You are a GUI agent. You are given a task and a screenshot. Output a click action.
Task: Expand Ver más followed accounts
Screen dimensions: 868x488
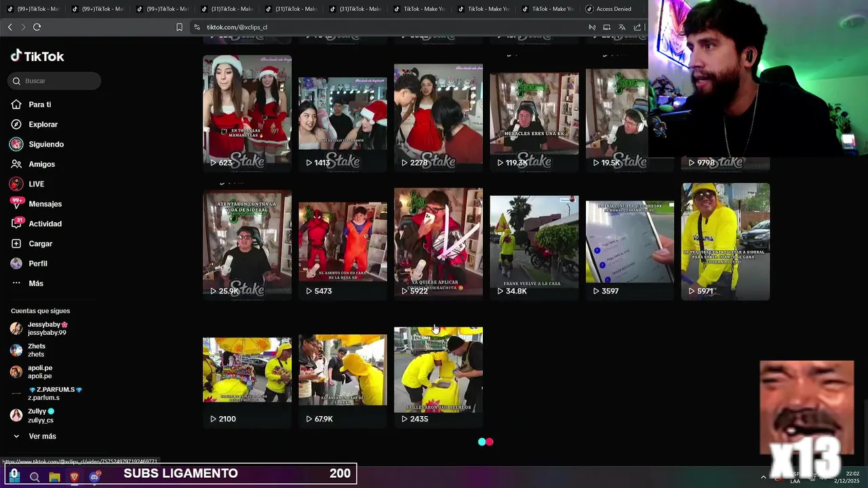coord(35,436)
